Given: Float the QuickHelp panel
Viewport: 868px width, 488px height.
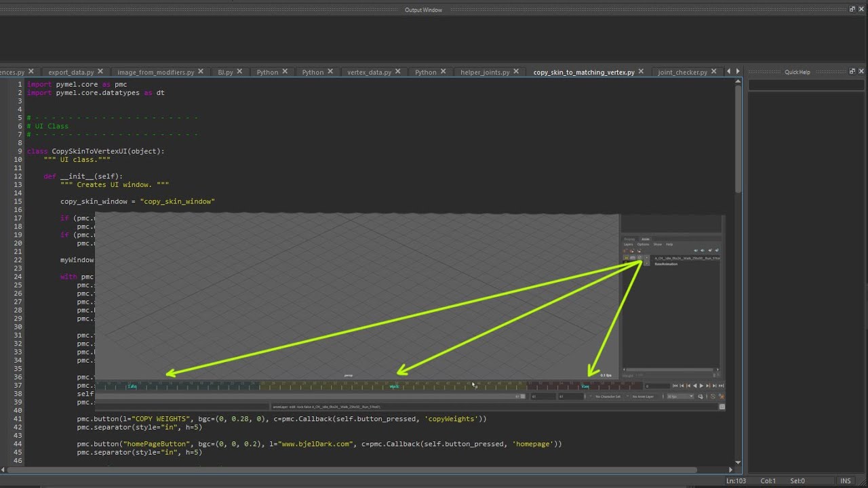Looking at the screenshot, I should tap(852, 71).
